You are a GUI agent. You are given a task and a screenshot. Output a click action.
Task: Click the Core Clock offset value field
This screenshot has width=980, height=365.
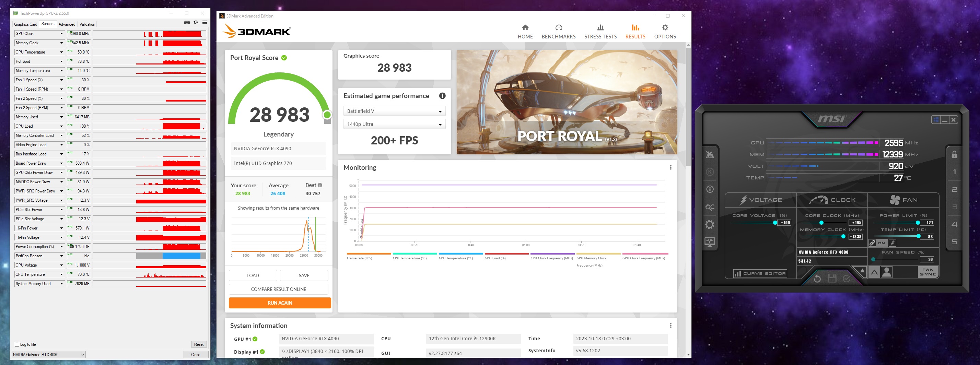(x=855, y=223)
